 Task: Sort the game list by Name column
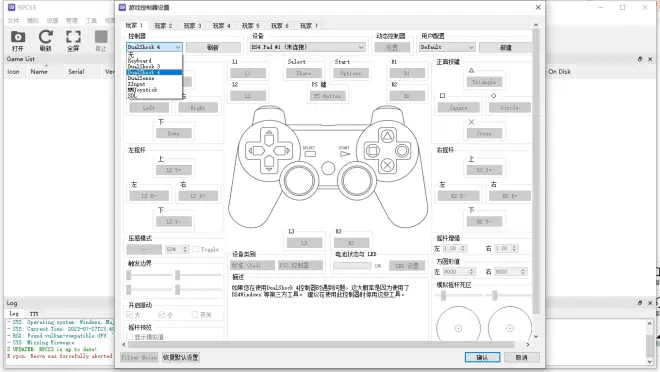tap(39, 72)
